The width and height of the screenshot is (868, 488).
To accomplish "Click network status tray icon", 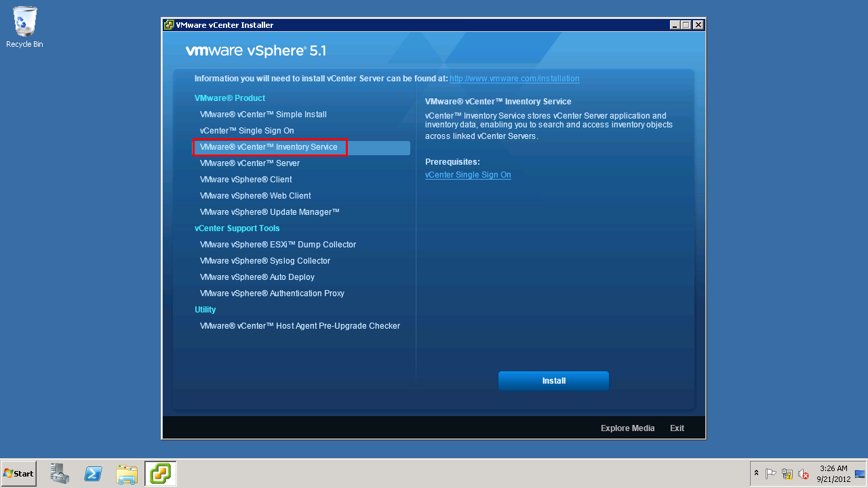I will point(787,474).
